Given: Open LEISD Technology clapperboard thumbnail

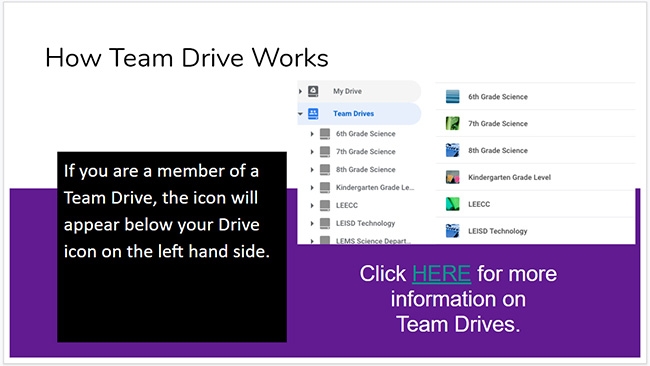Looking at the screenshot, I should (x=453, y=231).
